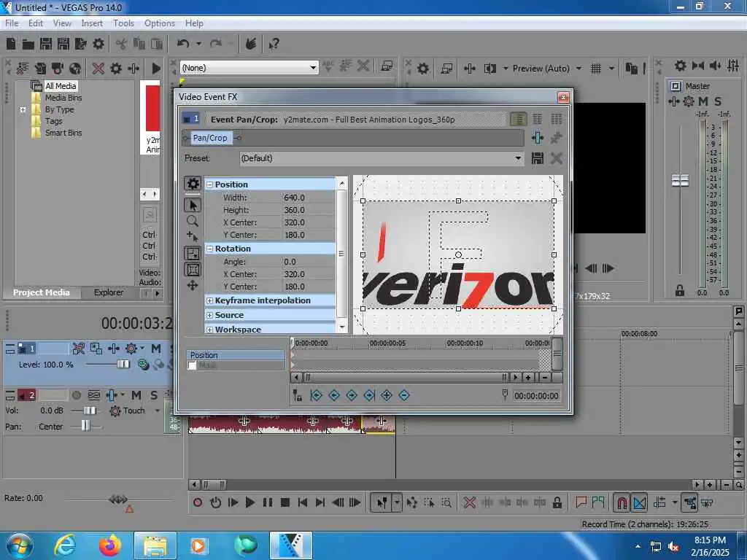Select the Media Bins folder
Screen dimensions: 747x560
click(63, 98)
